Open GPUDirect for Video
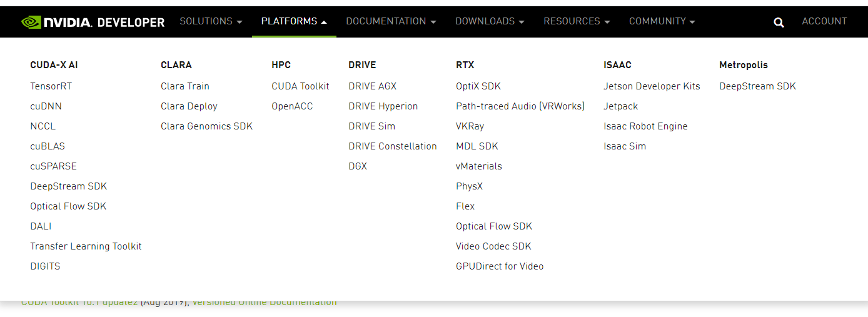868x317 pixels. click(500, 266)
